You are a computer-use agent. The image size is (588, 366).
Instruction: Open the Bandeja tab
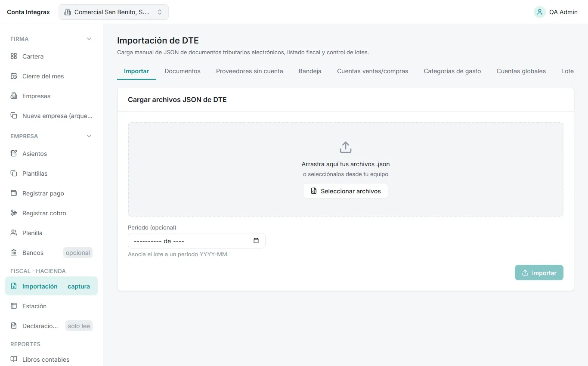pyautogui.click(x=310, y=71)
